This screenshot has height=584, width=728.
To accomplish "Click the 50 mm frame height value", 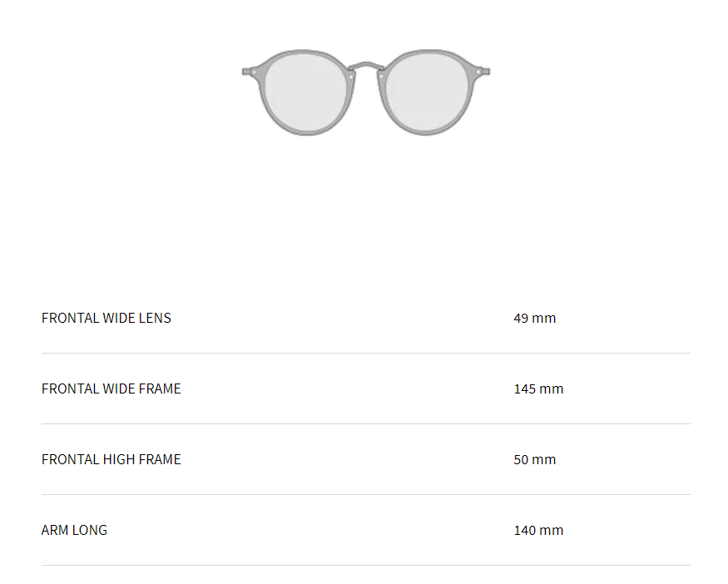I will [535, 459].
